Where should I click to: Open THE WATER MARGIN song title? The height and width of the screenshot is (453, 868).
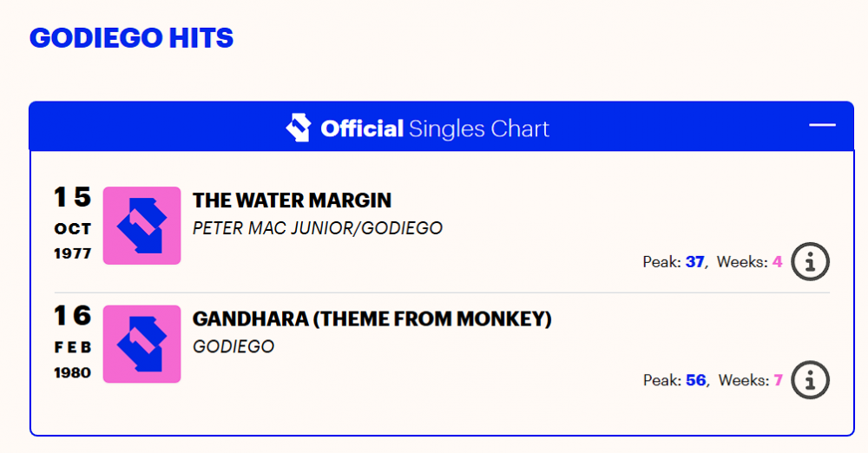[292, 200]
